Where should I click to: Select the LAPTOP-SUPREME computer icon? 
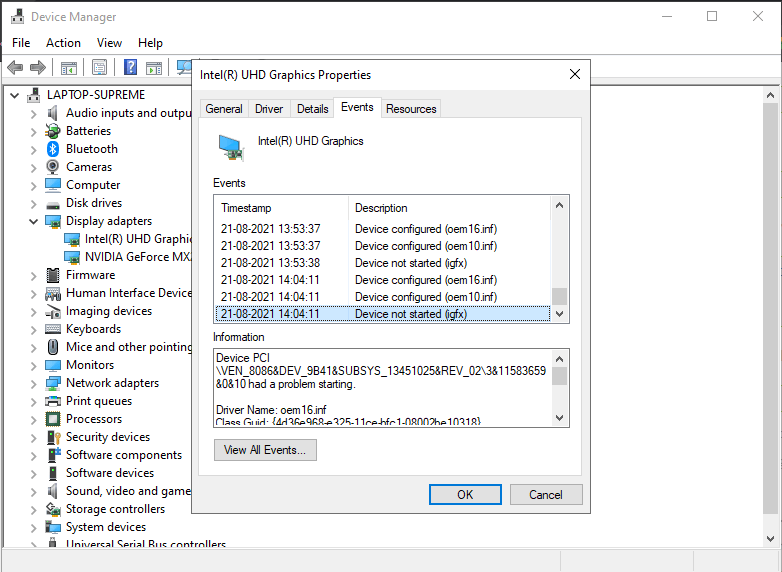click(34, 95)
